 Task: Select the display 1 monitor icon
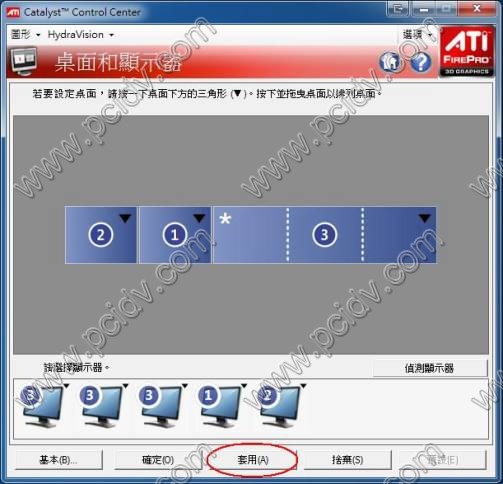pyautogui.click(x=219, y=406)
